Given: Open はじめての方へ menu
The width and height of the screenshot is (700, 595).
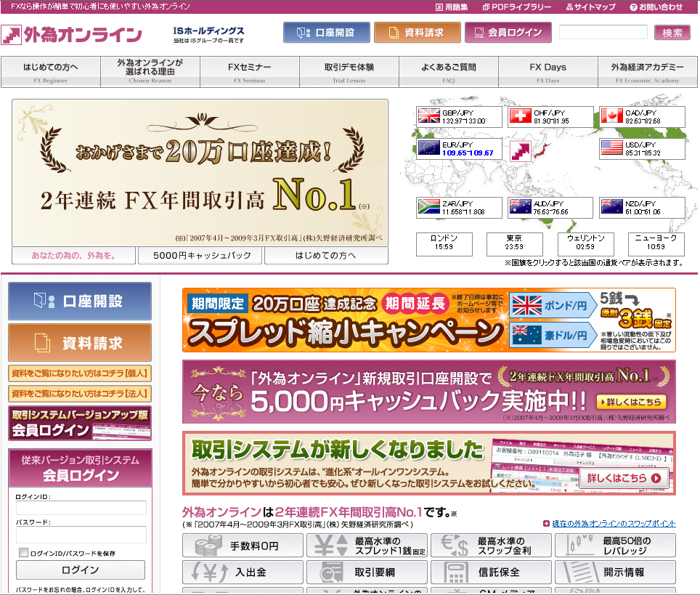Looking at the screenshot, I should [50, 72].
